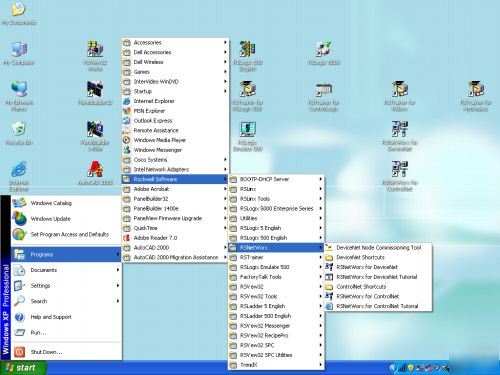Click the Windows Catalog icon

tap(19, 203)
